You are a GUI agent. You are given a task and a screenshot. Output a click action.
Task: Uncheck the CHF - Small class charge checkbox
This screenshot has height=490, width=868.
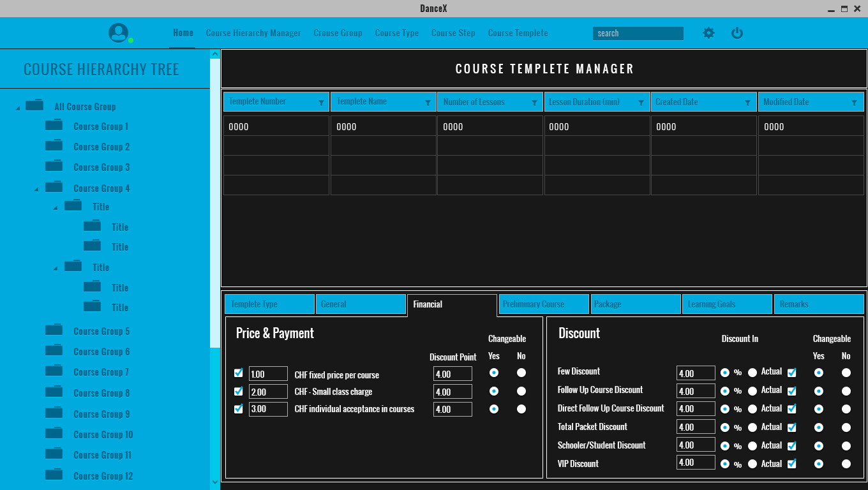239,391
